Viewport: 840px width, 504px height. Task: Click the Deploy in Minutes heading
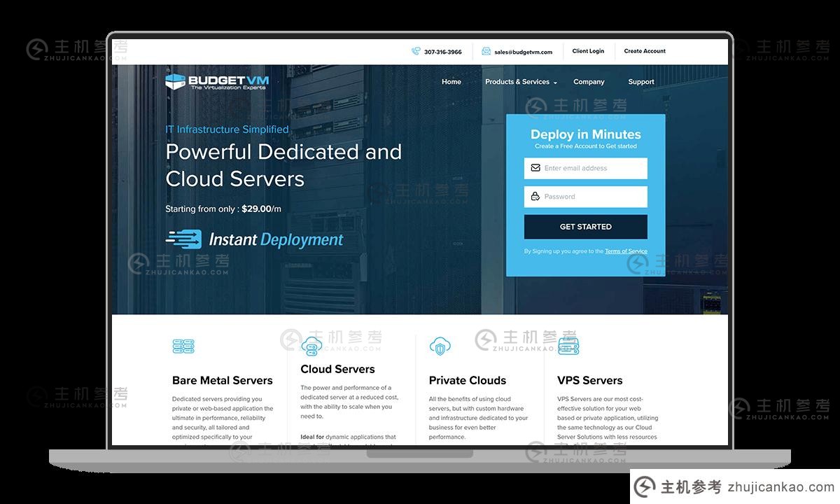586,134
